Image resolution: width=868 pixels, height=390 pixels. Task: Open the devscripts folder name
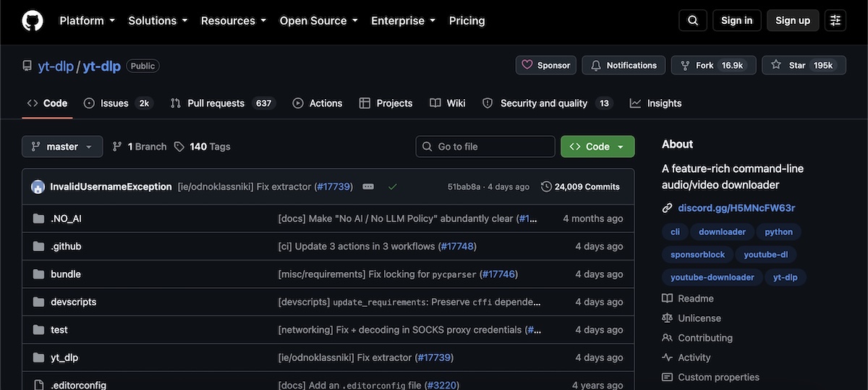[74, 302]
